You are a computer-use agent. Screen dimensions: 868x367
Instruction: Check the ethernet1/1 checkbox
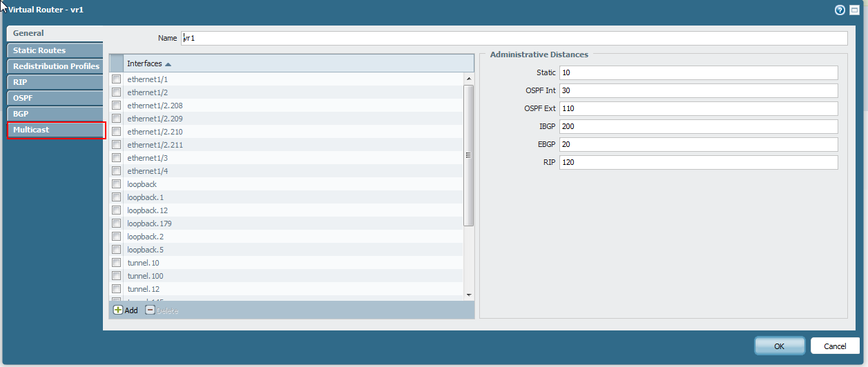(116, 79)
